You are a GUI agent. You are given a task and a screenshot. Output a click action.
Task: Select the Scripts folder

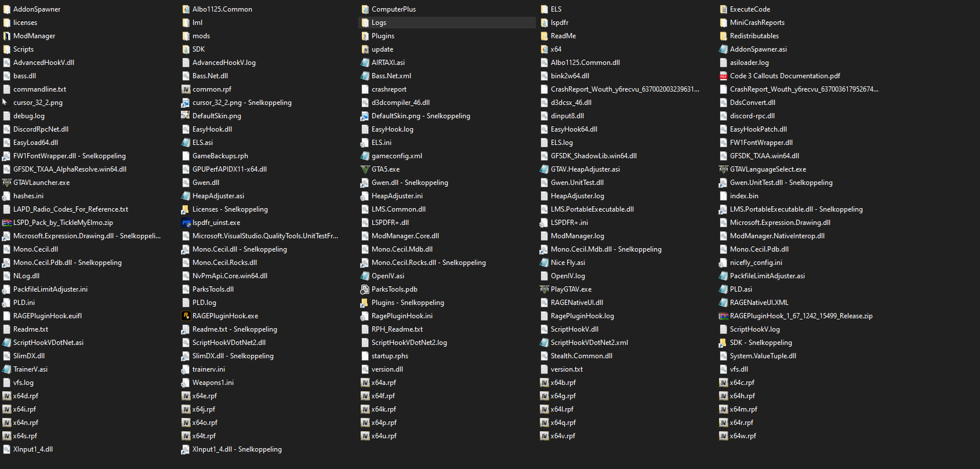[x=19, y=49]
